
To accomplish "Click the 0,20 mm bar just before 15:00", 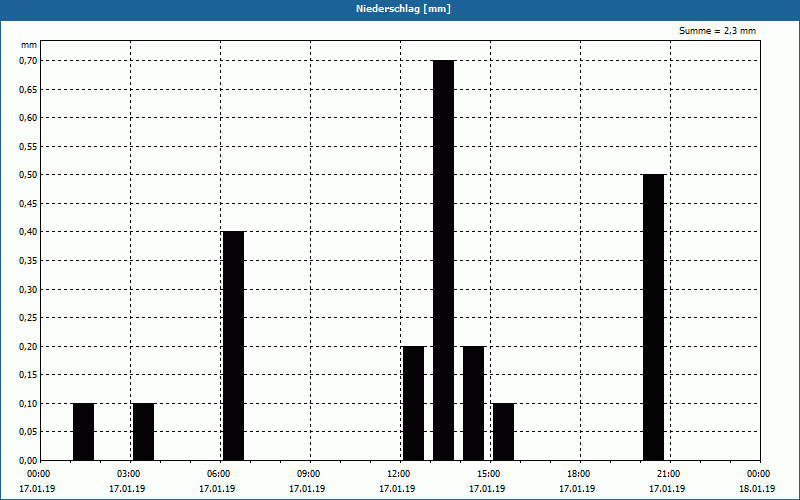I will coord(473,403).
